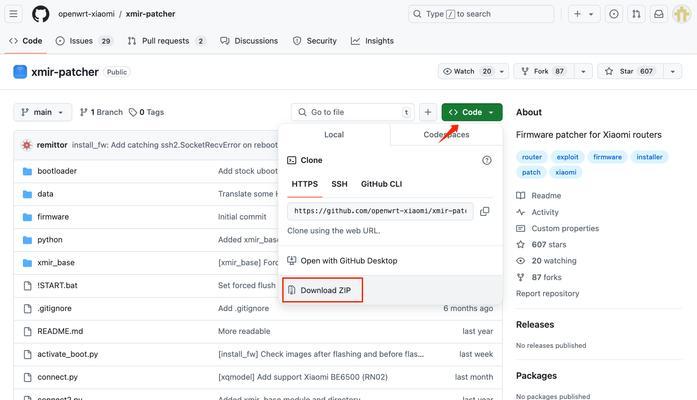The width and height of the screenshot is (697, 400).
Task: Select the Codespaces tab in clone popup
Action: pyautogui.click(x=446, y=135)
